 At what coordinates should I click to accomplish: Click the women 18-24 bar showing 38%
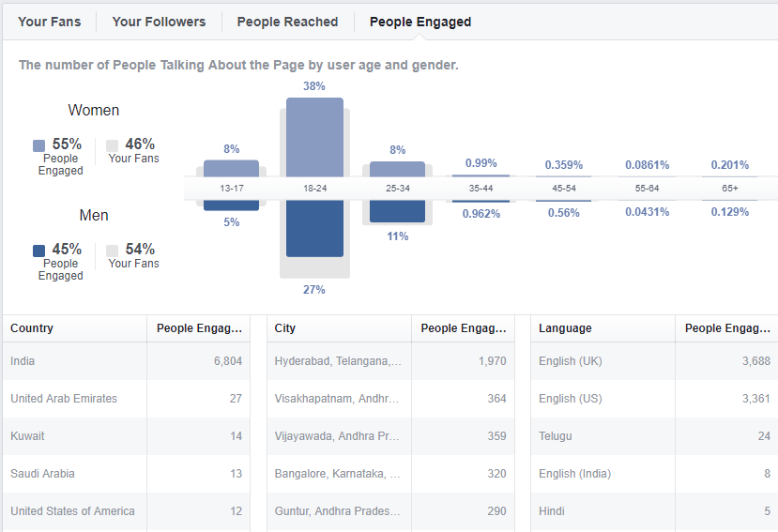(314, 138)
